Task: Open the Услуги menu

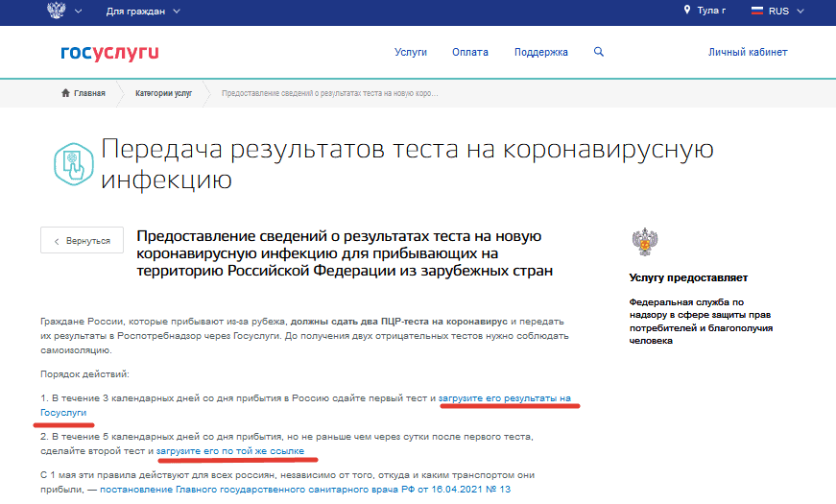Action: [x=411, y=52]
